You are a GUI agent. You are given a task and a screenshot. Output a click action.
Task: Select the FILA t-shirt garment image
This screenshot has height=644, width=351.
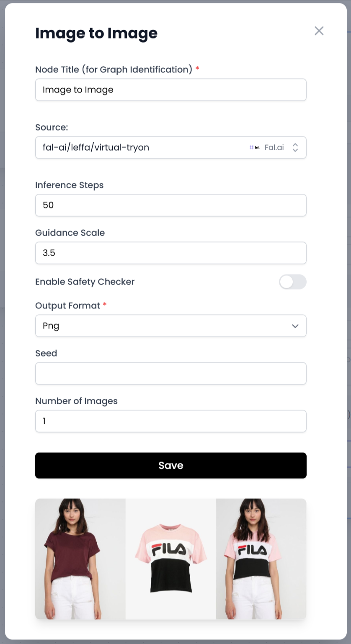pos(171,559)
